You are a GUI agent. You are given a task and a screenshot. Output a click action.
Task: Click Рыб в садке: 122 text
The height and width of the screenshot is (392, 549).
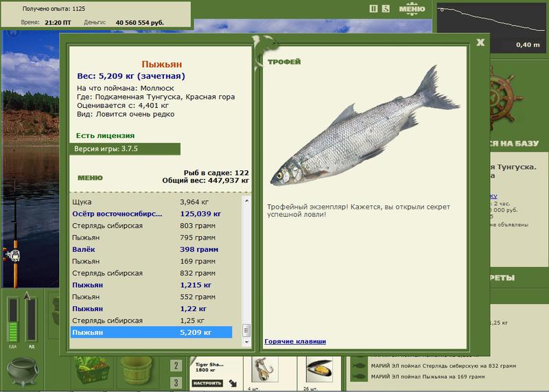pyautogui.click(x=216, y=173)
